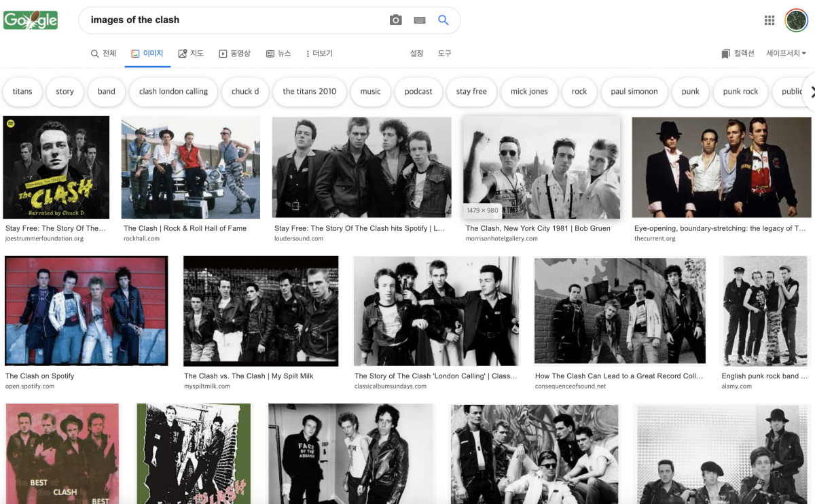The height and width of the screenshot is (504, 815).
Task: Click the rockhall.com source text
Action: click(x=141, y=238)
